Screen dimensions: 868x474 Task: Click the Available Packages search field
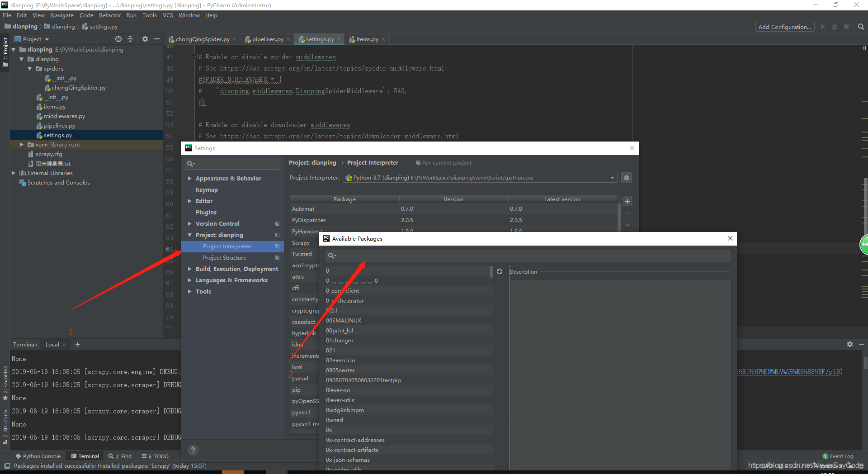528,256
